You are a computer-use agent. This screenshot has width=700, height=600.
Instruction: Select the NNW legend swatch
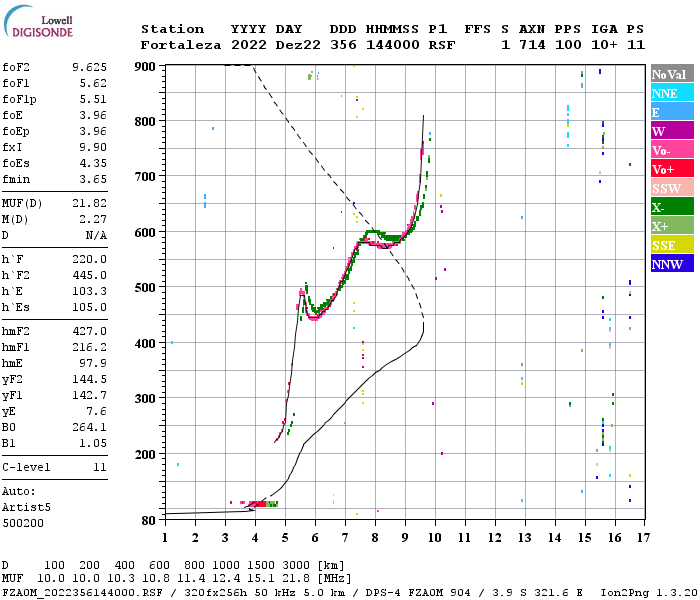click(672, 263)
